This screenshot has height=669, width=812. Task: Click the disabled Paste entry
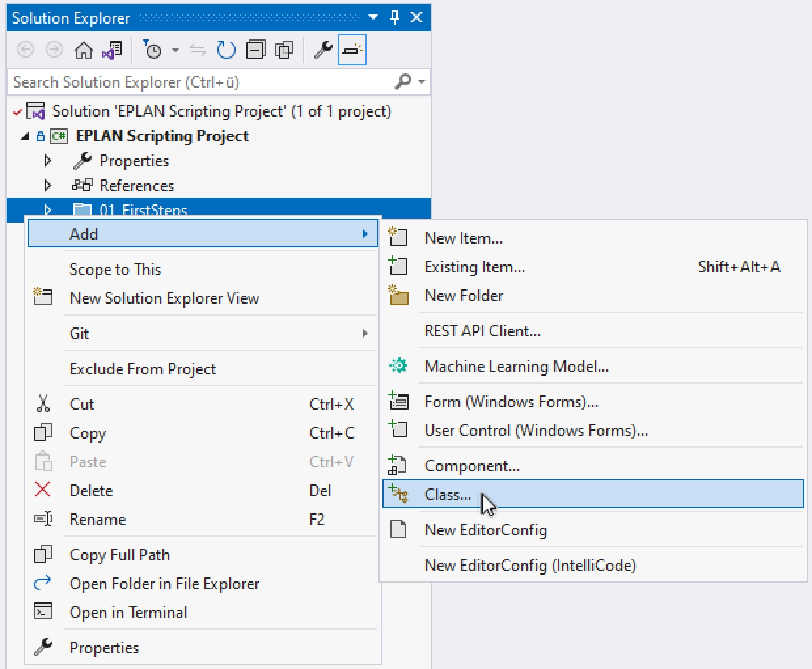pos(203,461)
